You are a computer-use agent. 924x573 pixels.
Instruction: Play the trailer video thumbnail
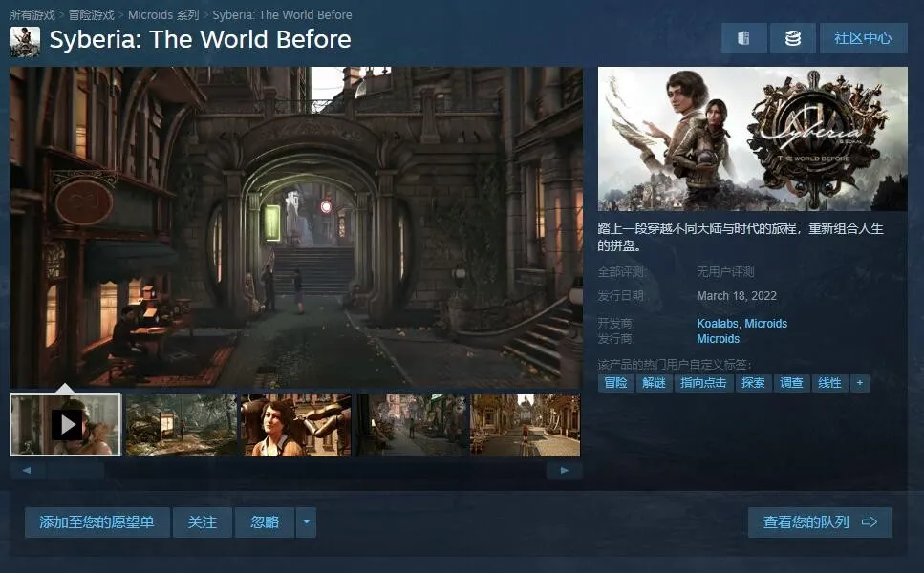(66, 424)
